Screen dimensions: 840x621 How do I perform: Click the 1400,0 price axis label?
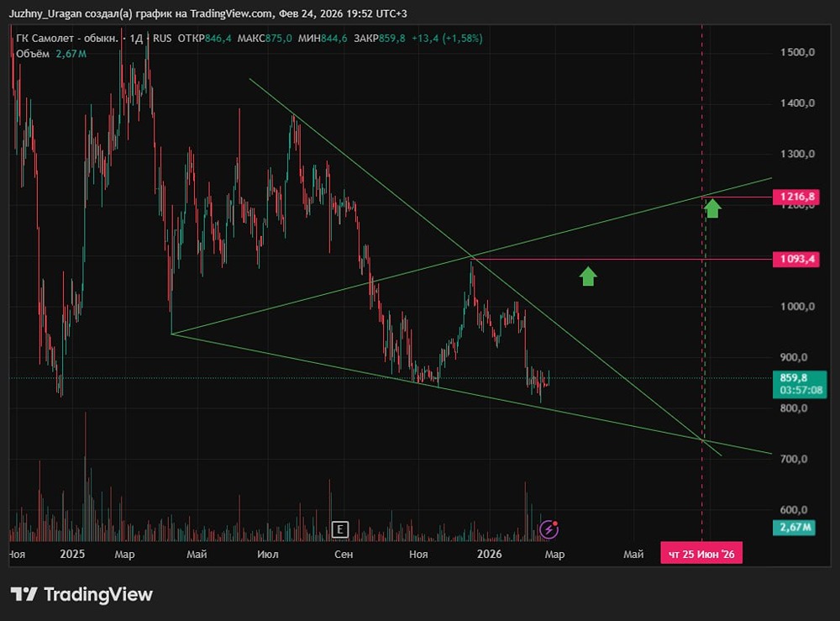pyautogui.click(x=797, y=103)
